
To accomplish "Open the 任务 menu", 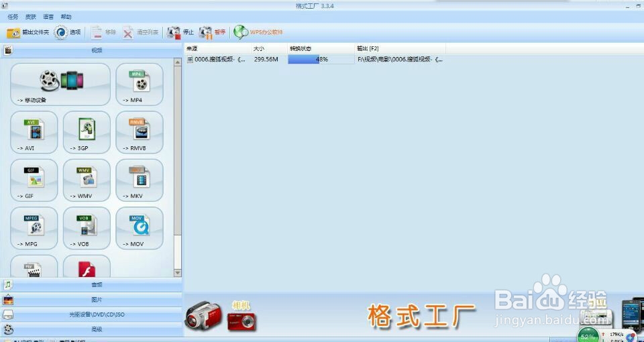I will (13, 17).
